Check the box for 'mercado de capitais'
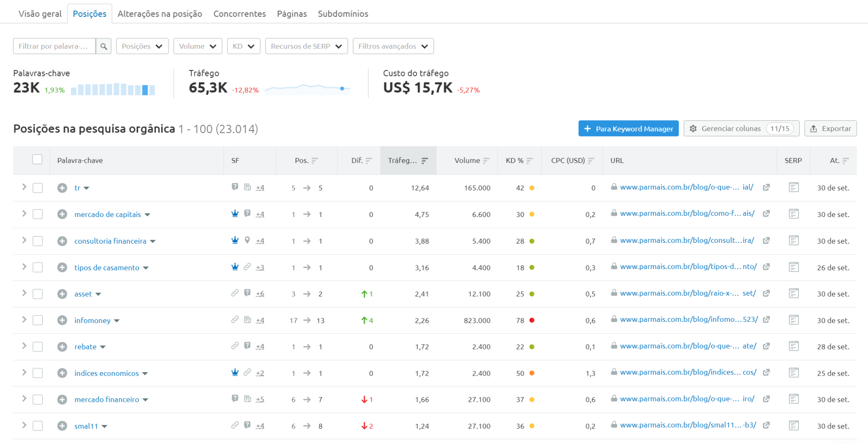The image size is (868, 443). [38, 214]
